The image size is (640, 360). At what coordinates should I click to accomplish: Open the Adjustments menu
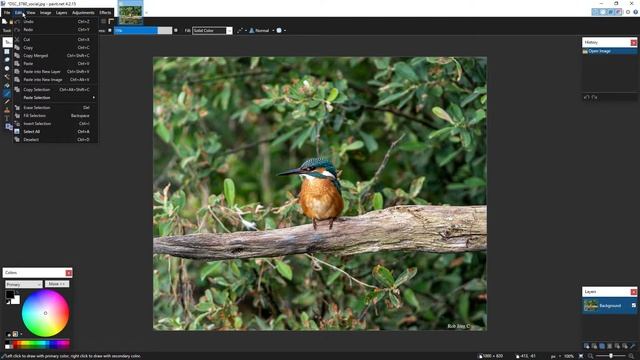(83, 13)
